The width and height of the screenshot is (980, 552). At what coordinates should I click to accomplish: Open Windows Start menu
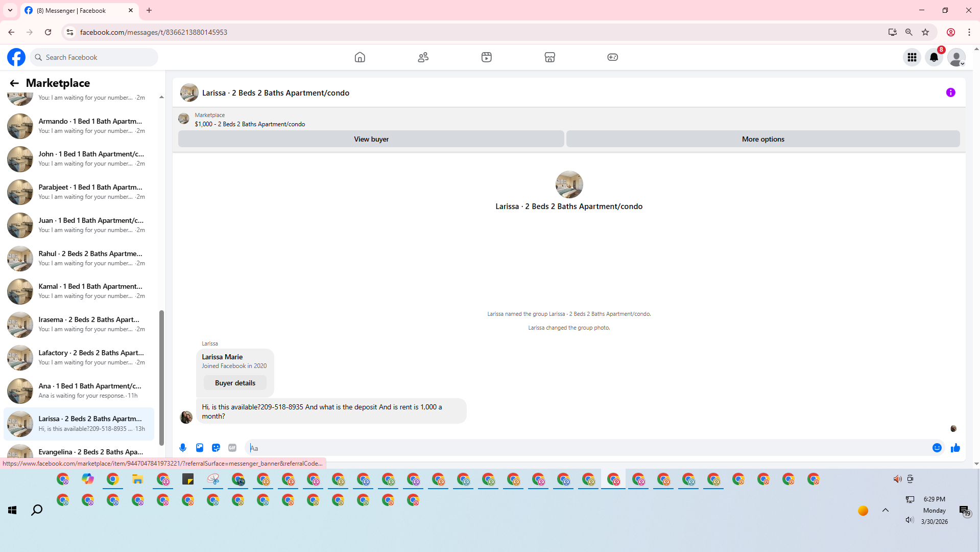pyautogui.click(x=12, y=510)
